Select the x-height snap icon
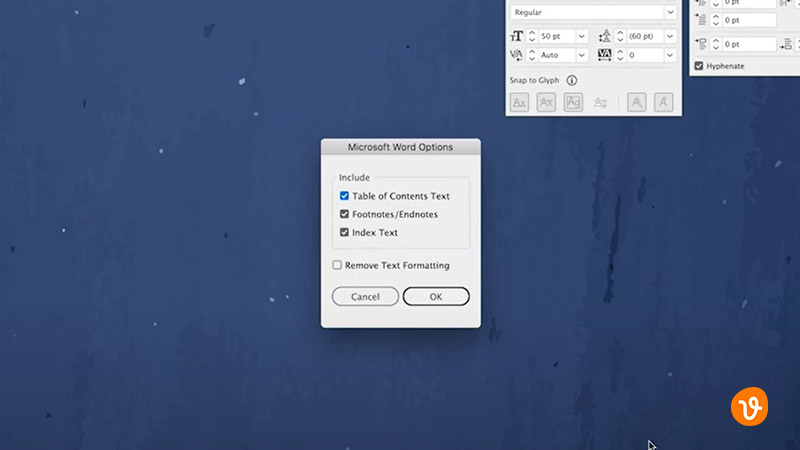This screenshot has height=450, width=800. point(546,103)
